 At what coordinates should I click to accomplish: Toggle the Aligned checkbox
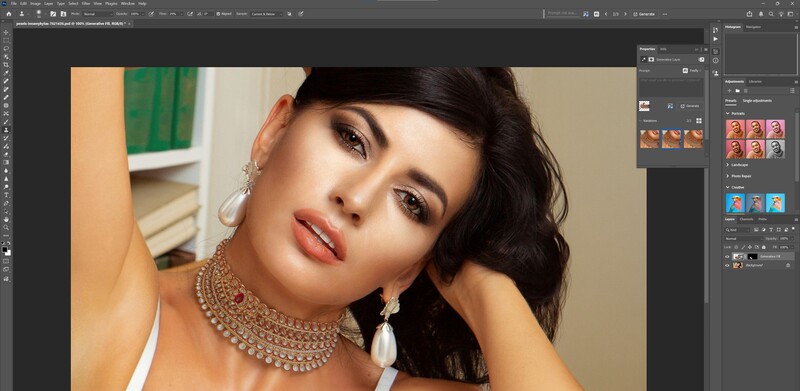click(x=218, y=14)
